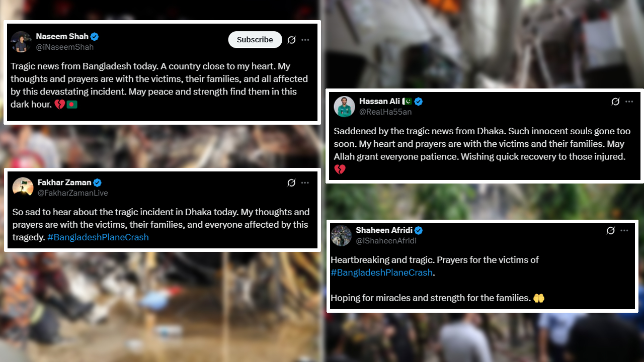Open Grok icon on Fakhar Zaman's tweet
The width and height of the screenshot is (644, 362).
(x=291, y=183)
